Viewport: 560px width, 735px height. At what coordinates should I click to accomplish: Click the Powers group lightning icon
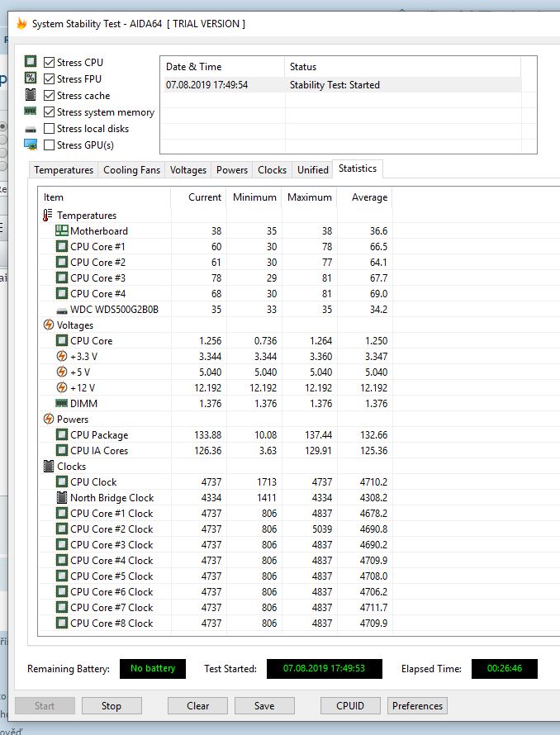[x=48, y=419]
